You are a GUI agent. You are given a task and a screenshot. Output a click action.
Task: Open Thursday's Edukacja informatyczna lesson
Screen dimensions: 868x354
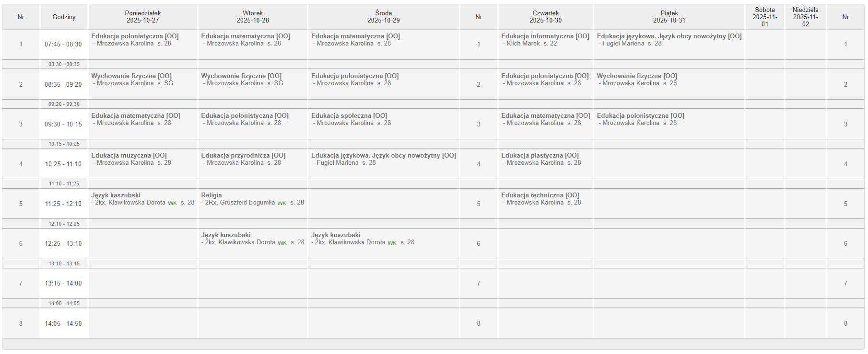point(545,36)
